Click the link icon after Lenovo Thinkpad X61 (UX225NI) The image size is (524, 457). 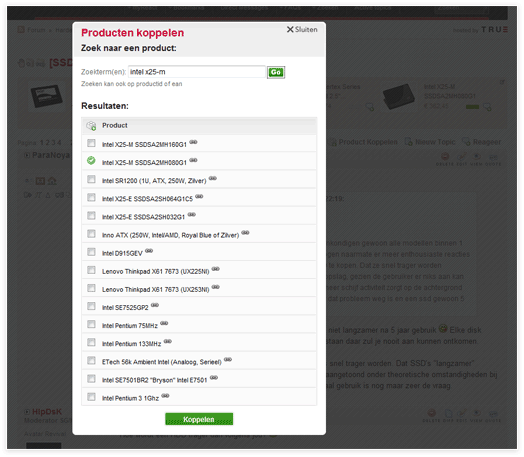[216, 269]
